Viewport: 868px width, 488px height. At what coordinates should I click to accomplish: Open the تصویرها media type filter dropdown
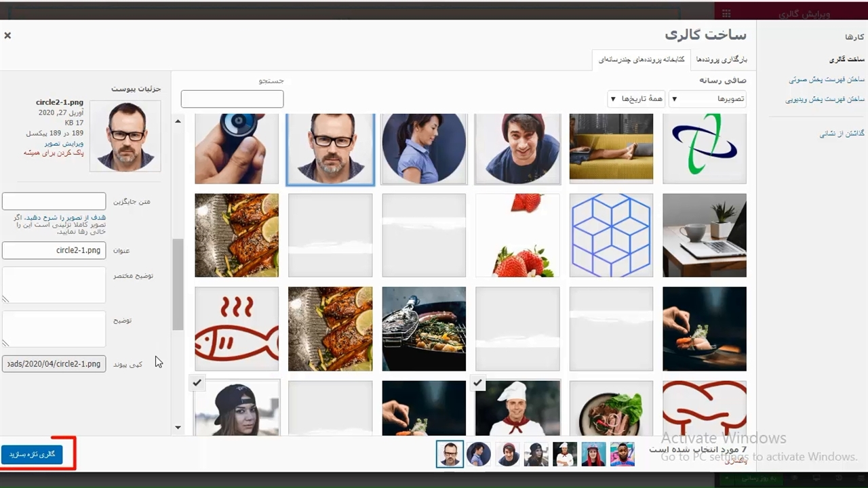(x=707, y=99)
